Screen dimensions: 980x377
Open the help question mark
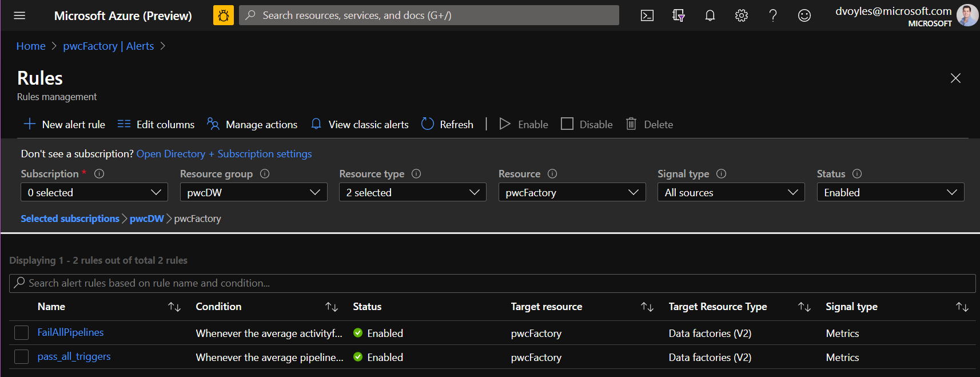pyautogui.click(x=773, y=15)
